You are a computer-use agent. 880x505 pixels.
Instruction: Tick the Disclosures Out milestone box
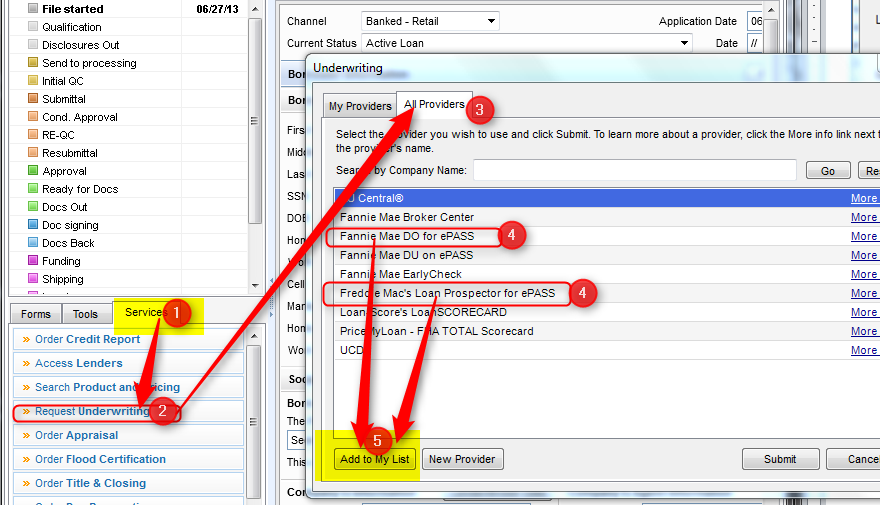coord(33,45)
